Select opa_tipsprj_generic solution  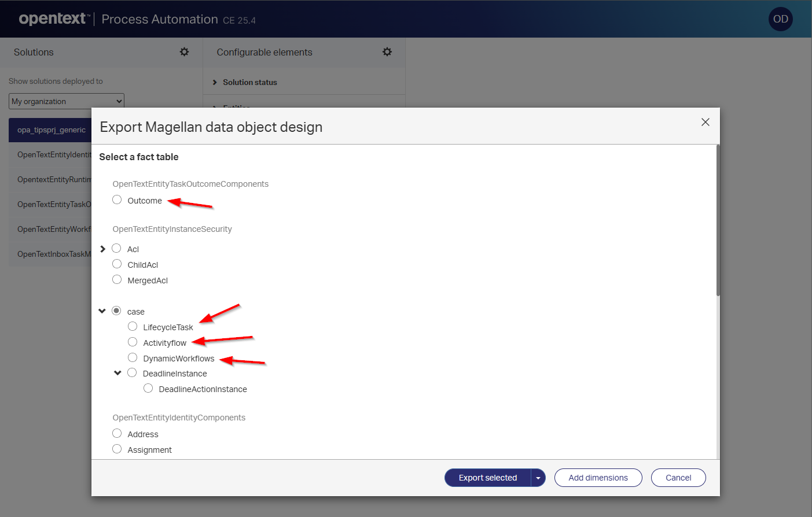51,130
